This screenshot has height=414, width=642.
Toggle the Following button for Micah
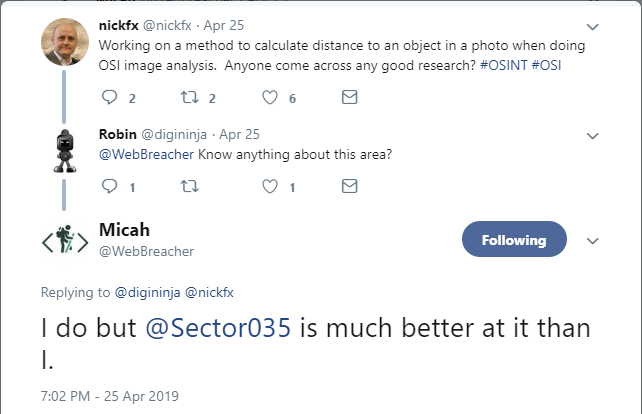[514, 240]
